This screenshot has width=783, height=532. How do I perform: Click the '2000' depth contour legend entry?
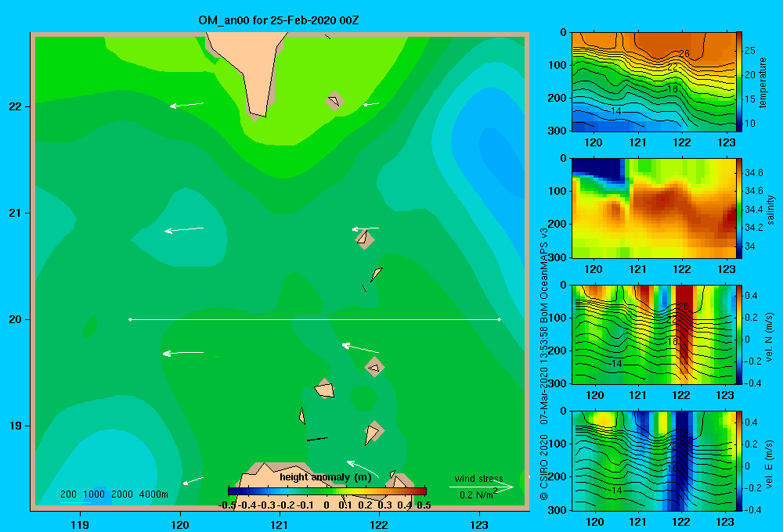pyautogui.click(x=122, y=494)
